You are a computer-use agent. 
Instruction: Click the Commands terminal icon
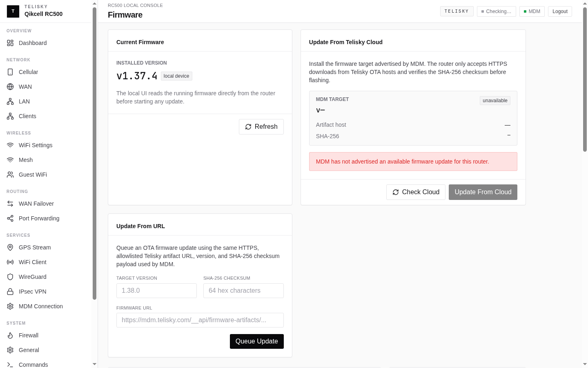click(10, 365)
